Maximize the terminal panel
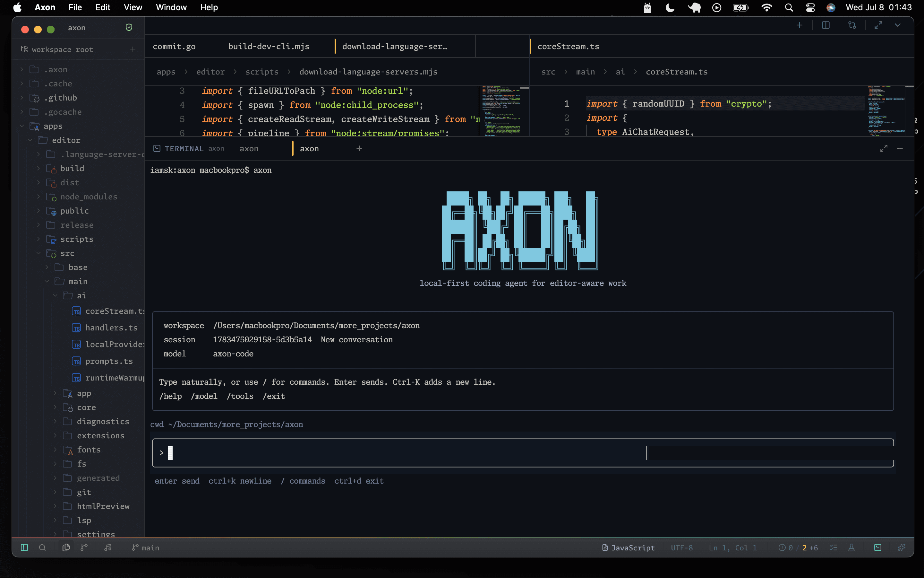 (884, 148)
